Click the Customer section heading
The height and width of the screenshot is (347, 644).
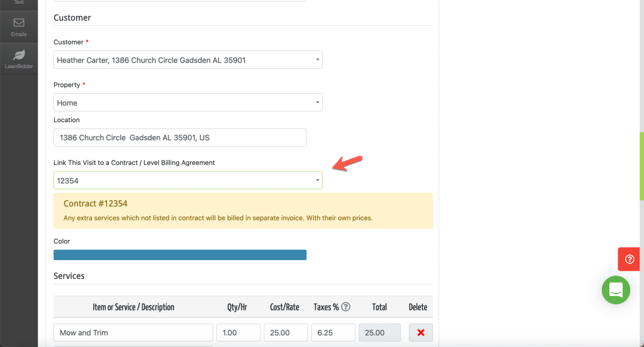(x=72, y=18)
